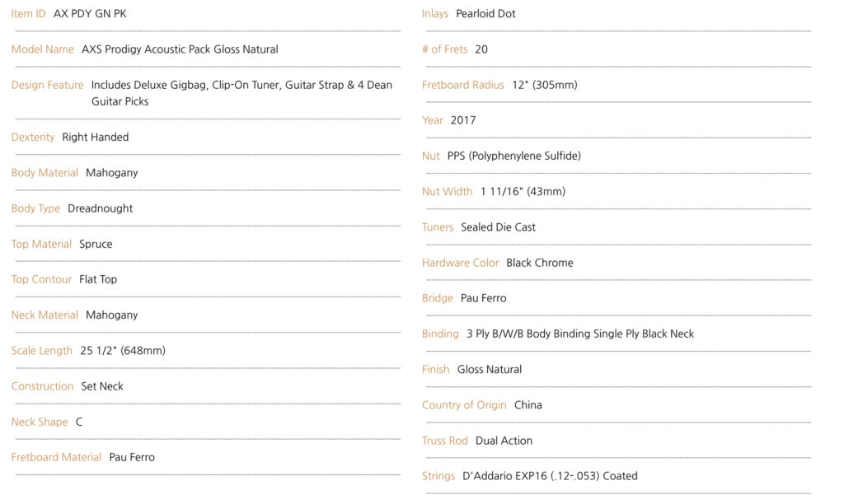Viewport: 844px width, 504px height.
Task: Click the Binding specification text
Action: [x=580, y=334]
